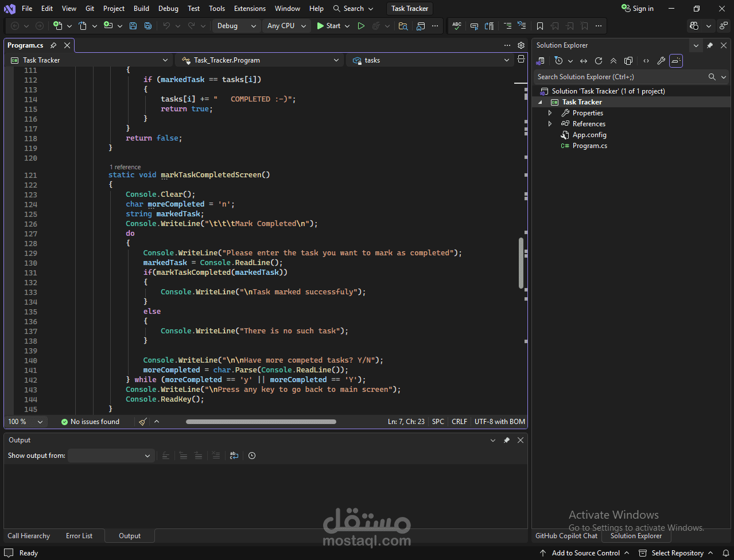Switch to the Error List tab
734x560 pixels.
coord(79,536)
